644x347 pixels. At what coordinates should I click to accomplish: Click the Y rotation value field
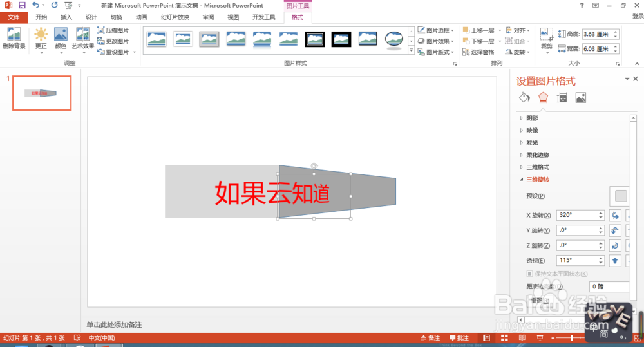(578, 230)
